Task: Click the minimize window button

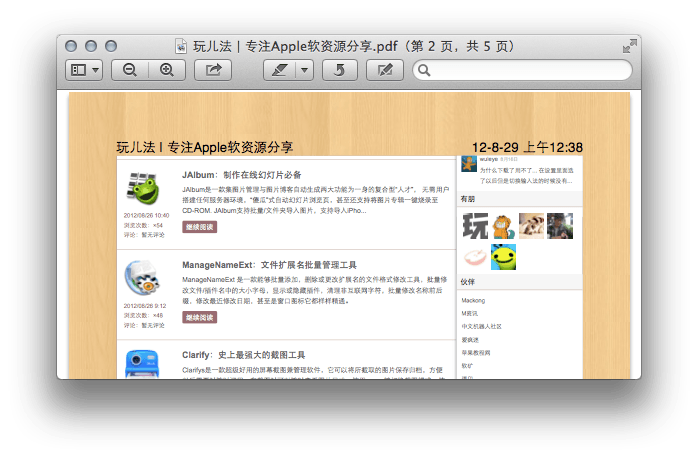Action: 91,46
